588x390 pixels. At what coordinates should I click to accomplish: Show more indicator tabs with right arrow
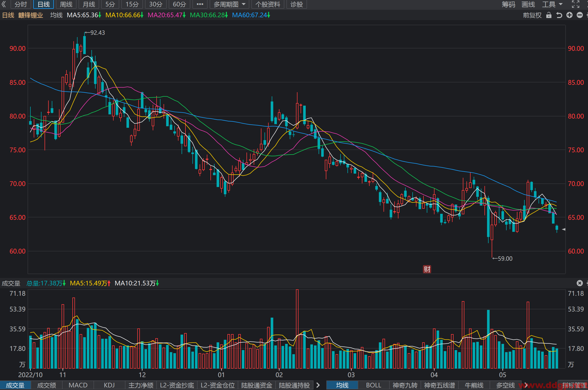pos(318,385)
